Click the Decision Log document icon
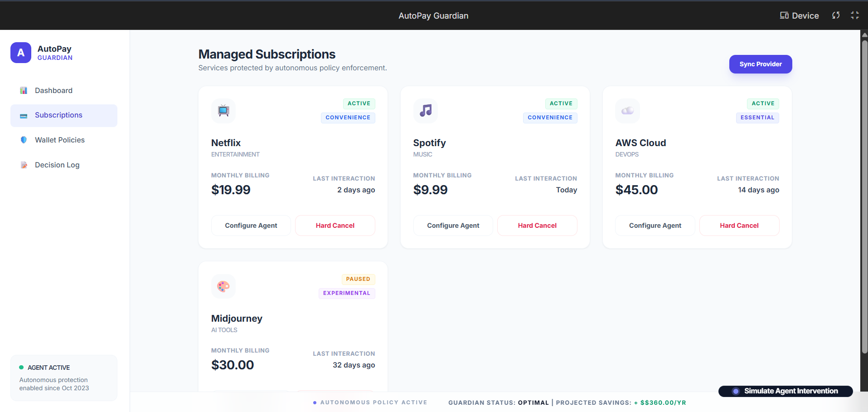The width and height of the screenshot is (868, 412). (24, 165)
